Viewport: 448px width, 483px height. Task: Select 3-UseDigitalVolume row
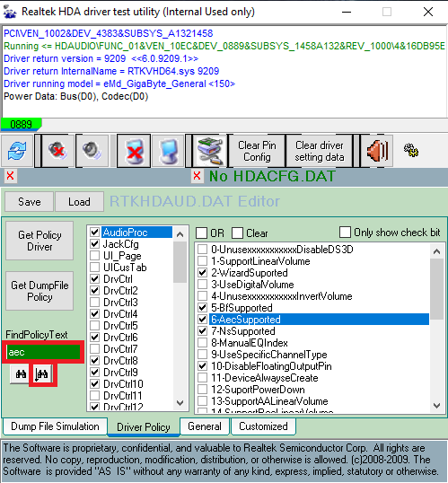pos(252,285)
